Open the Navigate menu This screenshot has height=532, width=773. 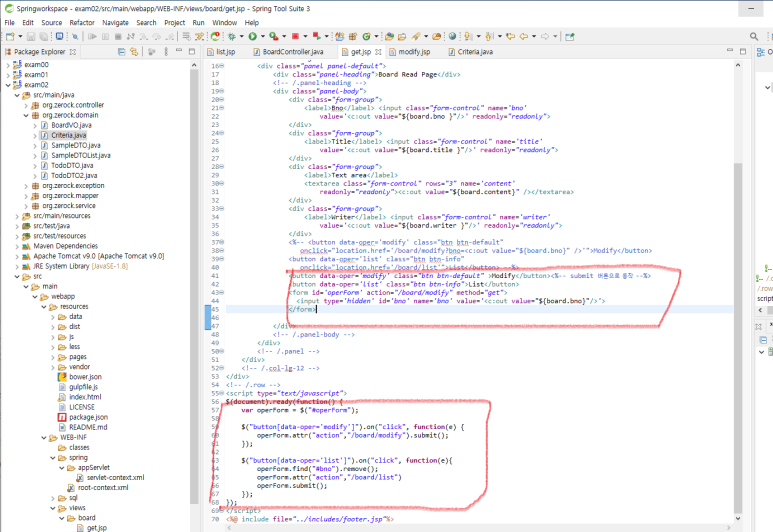(x=115, y=23)
